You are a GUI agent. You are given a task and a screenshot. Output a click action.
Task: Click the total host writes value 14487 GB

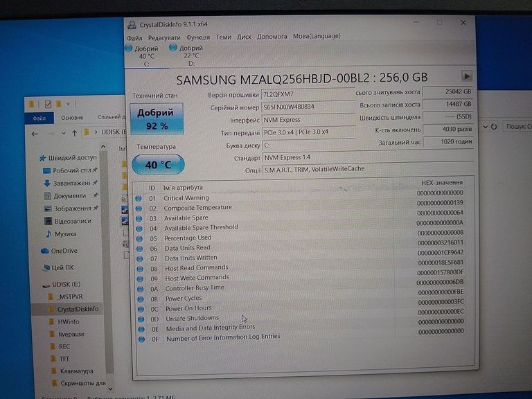[x=448, y=104]
